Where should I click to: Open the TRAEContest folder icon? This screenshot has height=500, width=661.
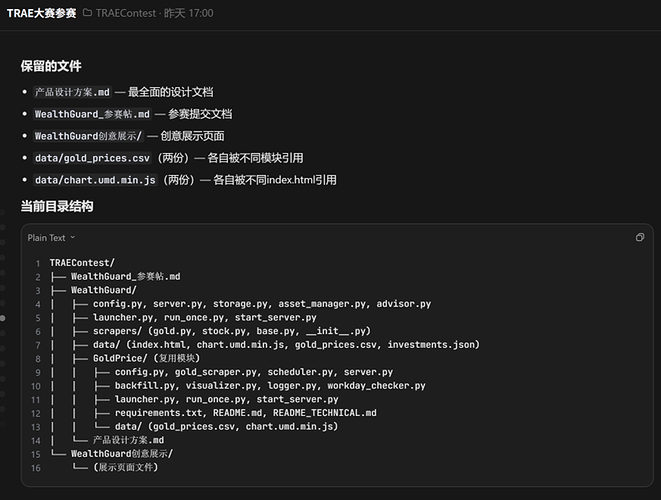point(87,13)
